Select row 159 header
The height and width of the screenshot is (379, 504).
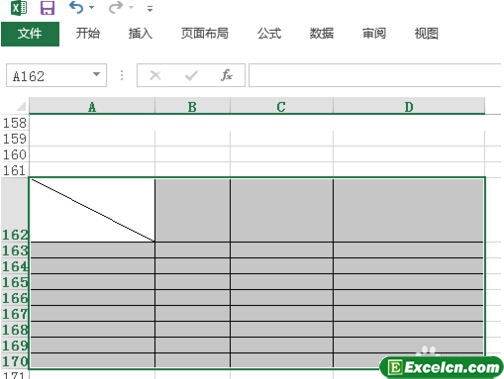[15, 139]
